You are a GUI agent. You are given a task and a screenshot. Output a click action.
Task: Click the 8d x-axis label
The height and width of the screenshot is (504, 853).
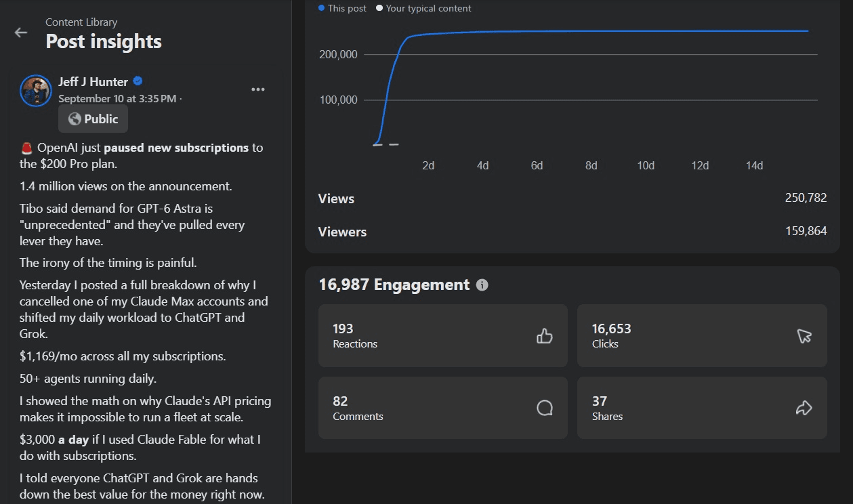click(x=591, y=165)
